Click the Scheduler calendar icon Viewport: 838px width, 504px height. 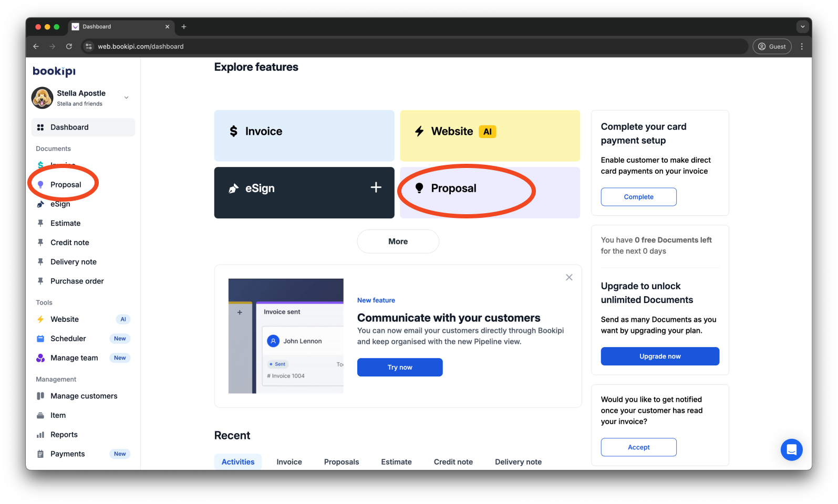tap(40, 339)
